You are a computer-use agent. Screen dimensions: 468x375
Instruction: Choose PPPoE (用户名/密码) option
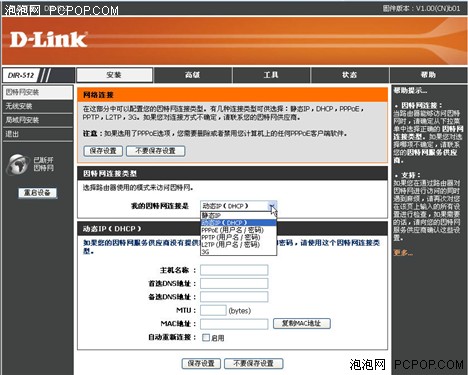238,230
